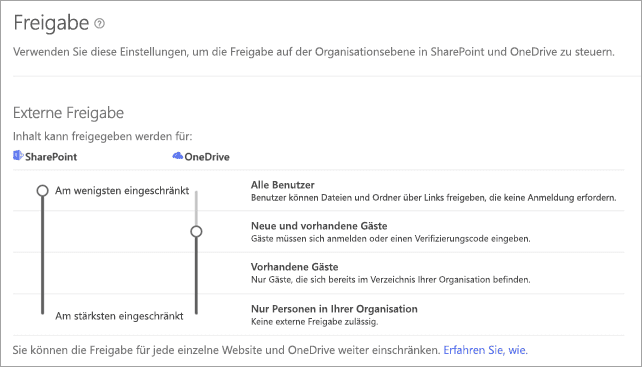Click the top end of OneDrive slider track

[197, 193]
